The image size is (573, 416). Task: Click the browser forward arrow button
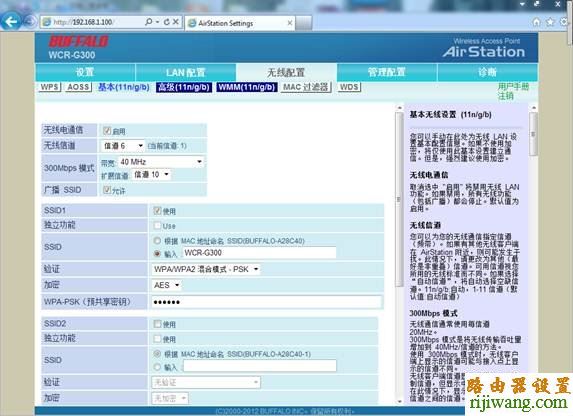pos(30,22)
